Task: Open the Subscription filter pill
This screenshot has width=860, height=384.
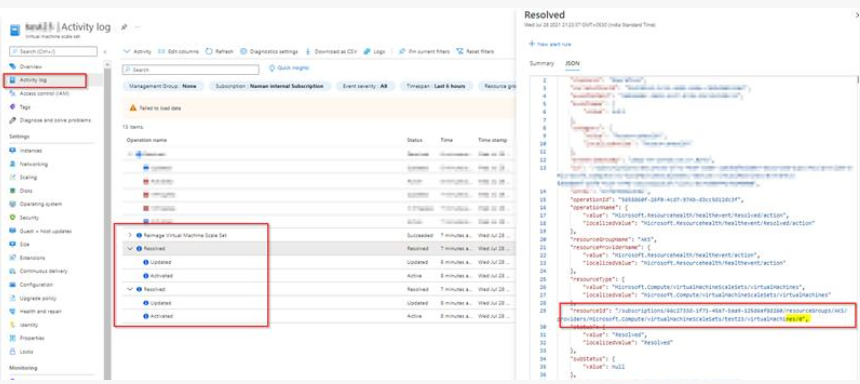Action: pyautogui.click(x=270, y=86)
